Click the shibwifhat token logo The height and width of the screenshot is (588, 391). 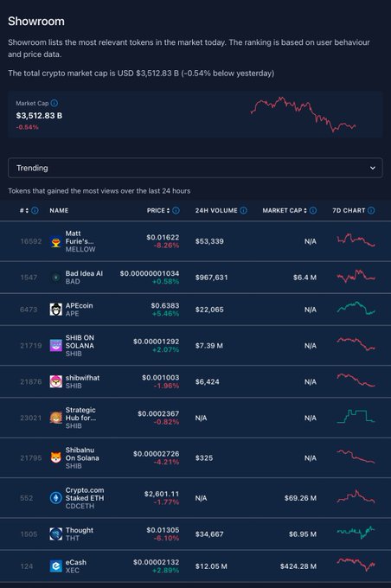coord(56,381)
